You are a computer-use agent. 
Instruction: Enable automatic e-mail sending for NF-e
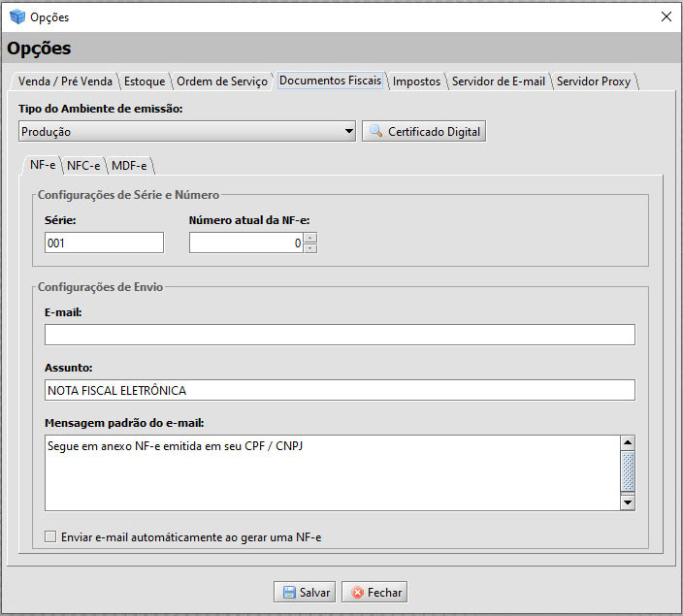[50, 536]
